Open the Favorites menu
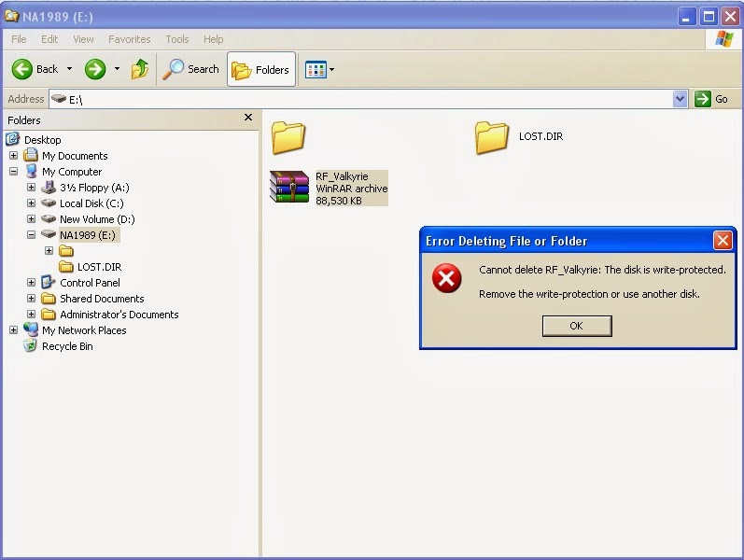This screenshot has height=560, width=744. [129, 39]
